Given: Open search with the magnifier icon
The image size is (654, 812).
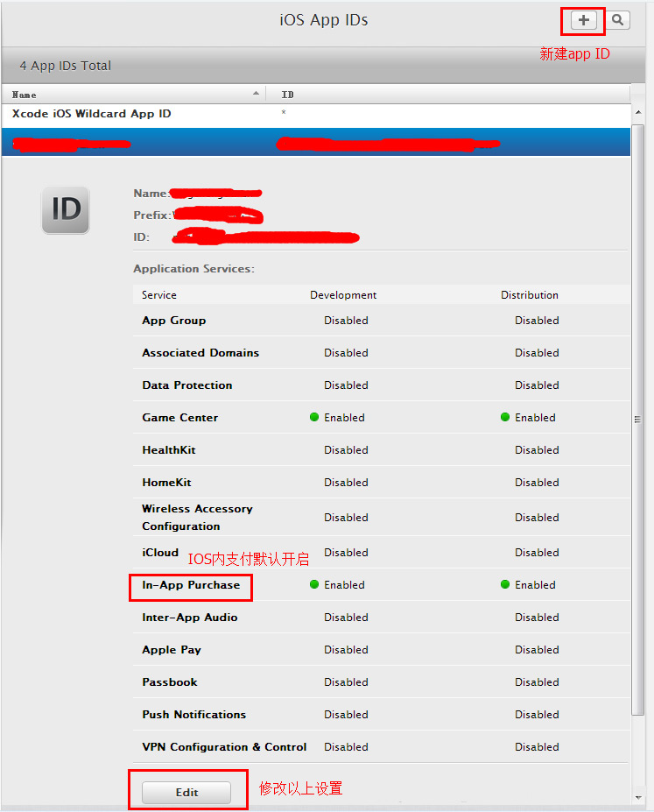Looking at the screenshot, I should coord(617,20).
